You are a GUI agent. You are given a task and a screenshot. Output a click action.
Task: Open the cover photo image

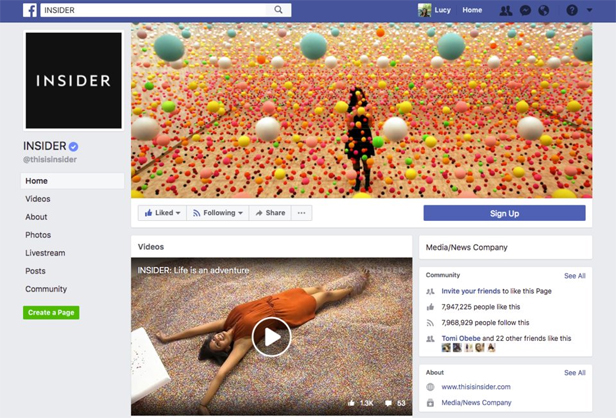click(361, 110)
